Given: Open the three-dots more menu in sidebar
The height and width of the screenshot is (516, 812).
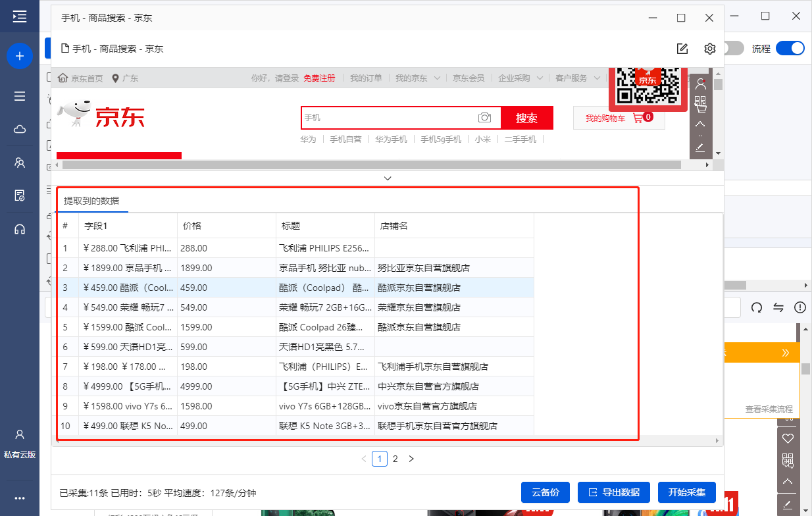Looking at the screenshot, I should pos(20,498).
